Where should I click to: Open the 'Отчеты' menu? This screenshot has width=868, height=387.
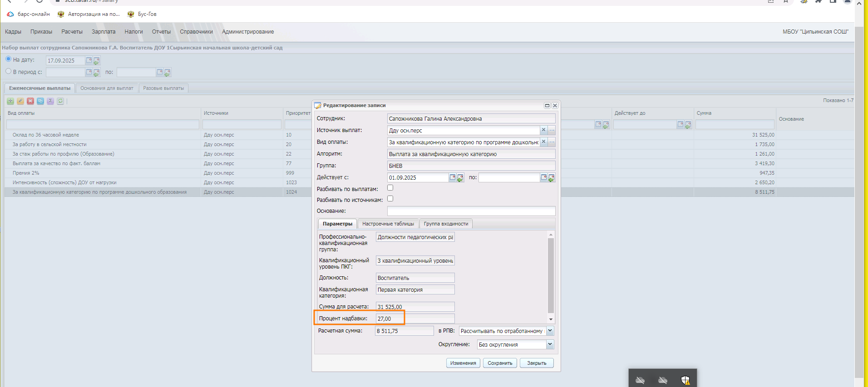tap(161, 32)
